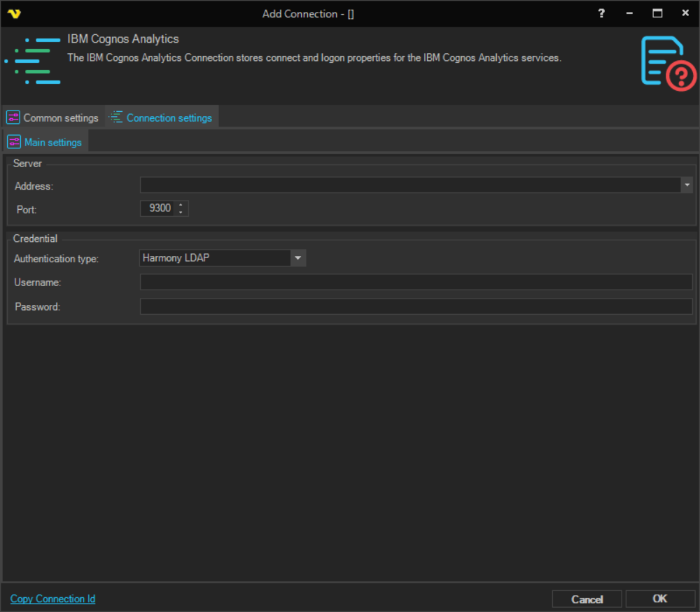Expand the Address dropdown arrow
Image resolution: width=700 pixels, height=612 pixels.
pyautogui.click(x=687, y=185)
